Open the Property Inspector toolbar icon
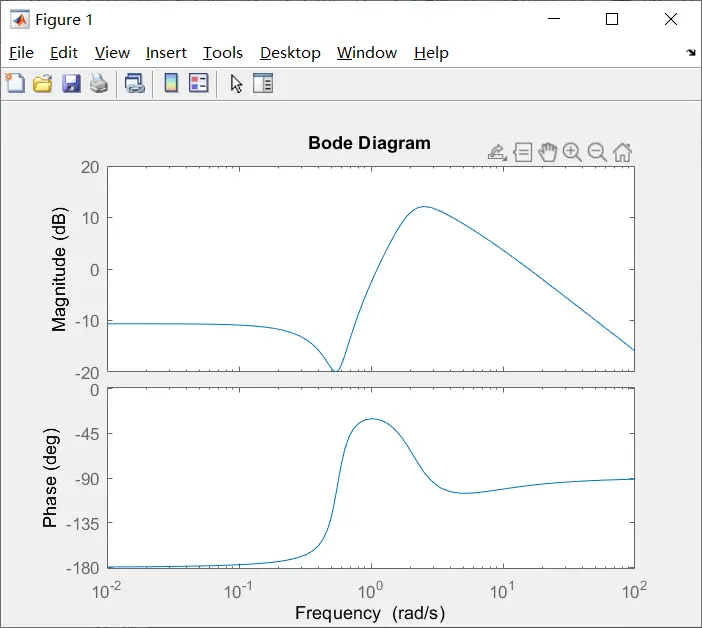Screen dimensions: 702x628 pyautogui.click(x=263, y=83)
